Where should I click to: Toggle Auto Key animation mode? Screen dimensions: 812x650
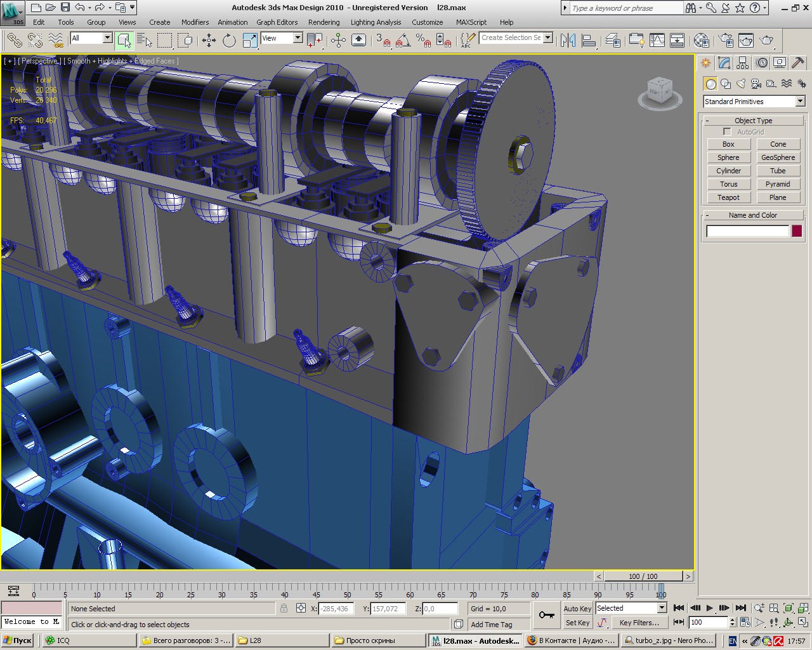pos(577,608)
